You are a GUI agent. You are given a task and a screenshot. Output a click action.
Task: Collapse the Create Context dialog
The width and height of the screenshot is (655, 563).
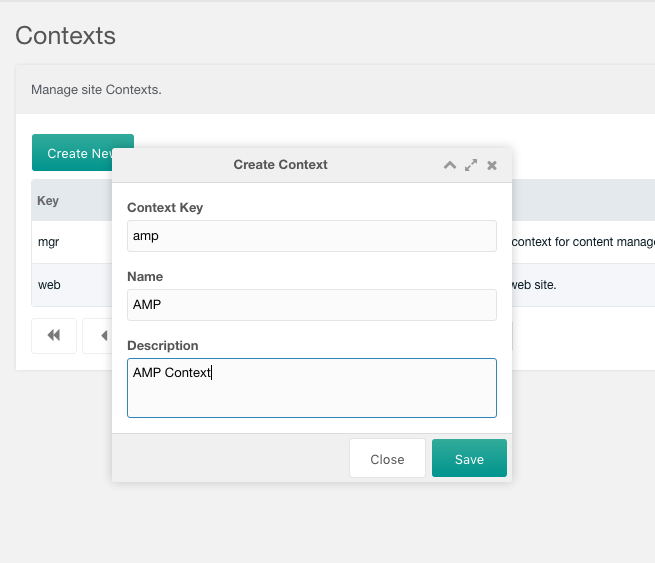coord(449,165)
